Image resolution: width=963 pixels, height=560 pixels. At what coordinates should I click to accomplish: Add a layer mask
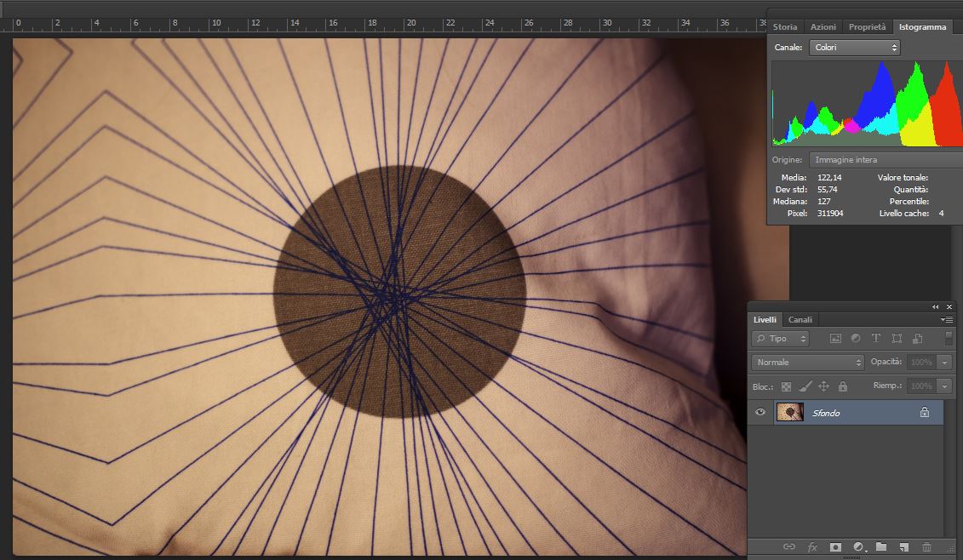pyautogui.click(x=835, y=546)
